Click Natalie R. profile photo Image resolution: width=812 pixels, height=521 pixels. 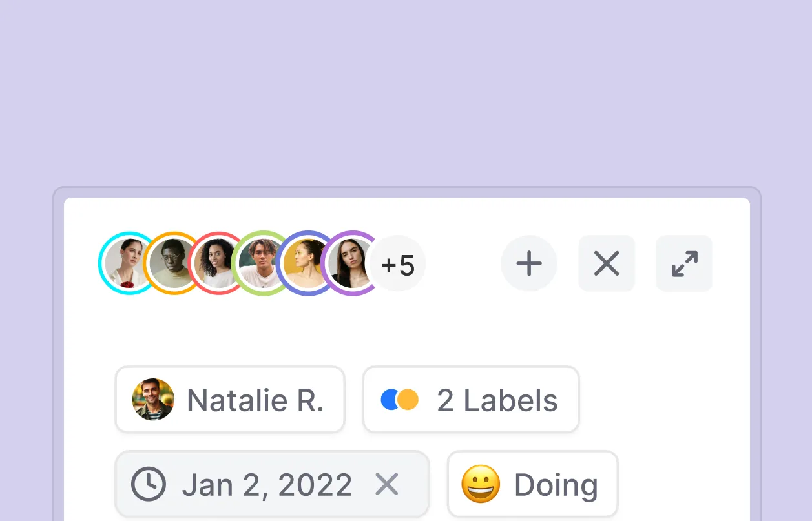(153, 400)
